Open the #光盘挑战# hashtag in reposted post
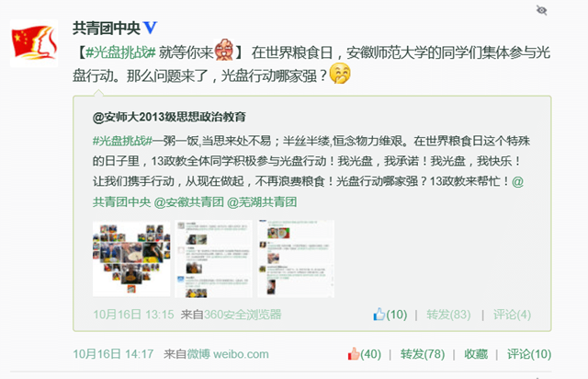 coord(122,141)
